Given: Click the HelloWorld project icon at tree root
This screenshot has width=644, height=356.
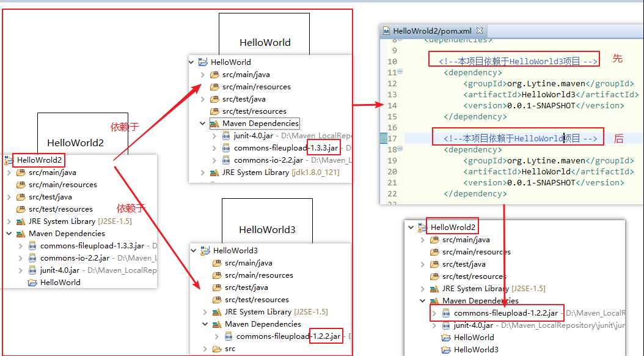Looking at the screenshot, I should click(x=203, y=62).
